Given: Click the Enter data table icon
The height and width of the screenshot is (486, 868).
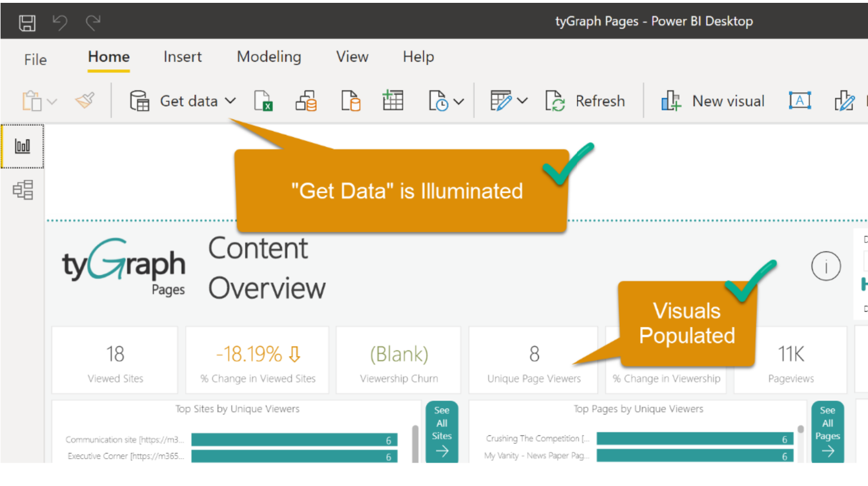Looking at the screenshot, I should click(x=392, y=100).
